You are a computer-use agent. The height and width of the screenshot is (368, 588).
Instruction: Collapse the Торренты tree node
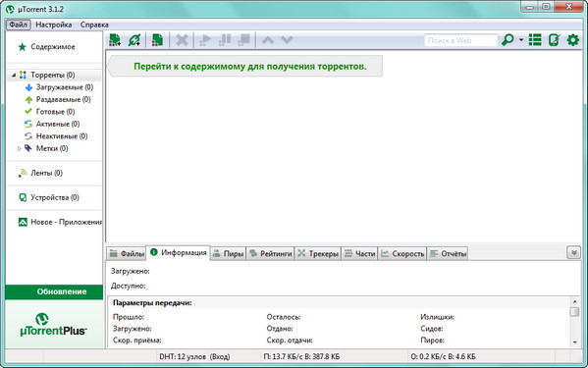click(14, 75)
